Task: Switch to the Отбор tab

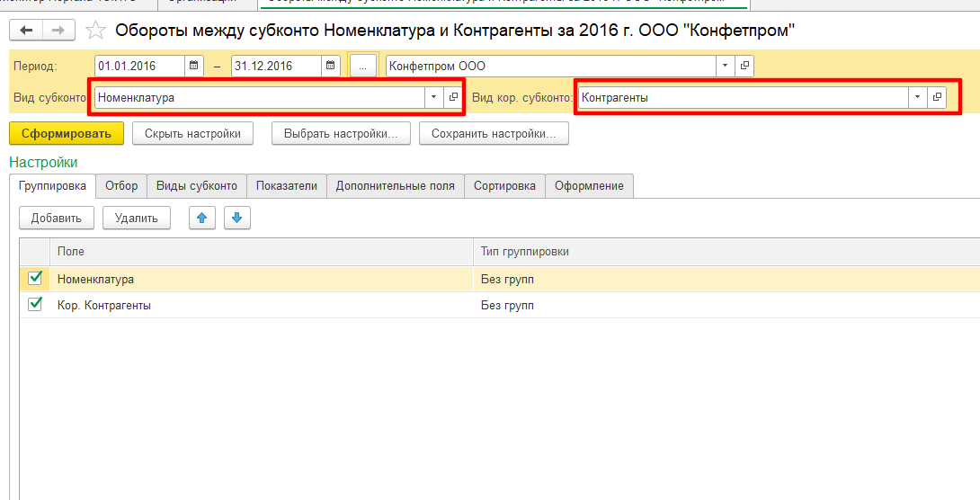Action: pos(121,185)
